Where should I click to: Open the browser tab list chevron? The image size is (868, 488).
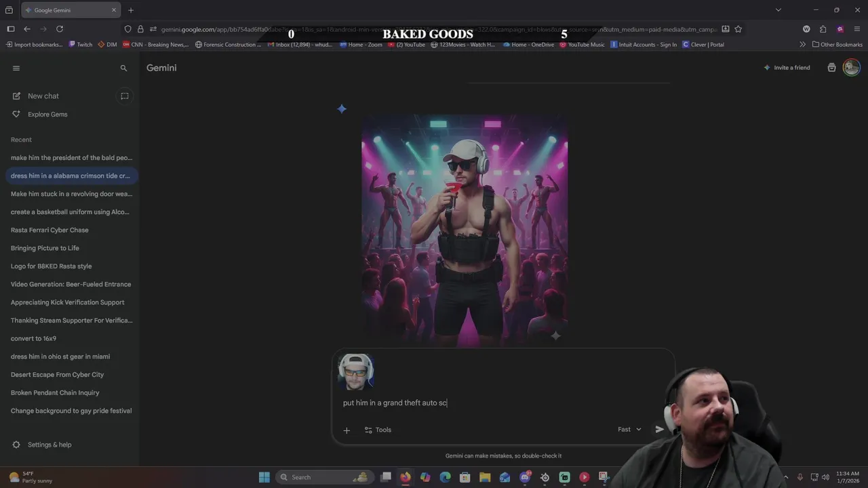pyautogui.click(x=778, y=10)
